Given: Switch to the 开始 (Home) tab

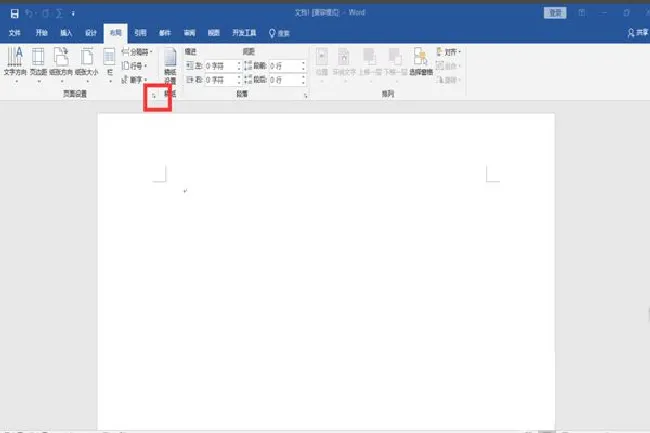Looking at the screenshot, I should pos(41,33).
